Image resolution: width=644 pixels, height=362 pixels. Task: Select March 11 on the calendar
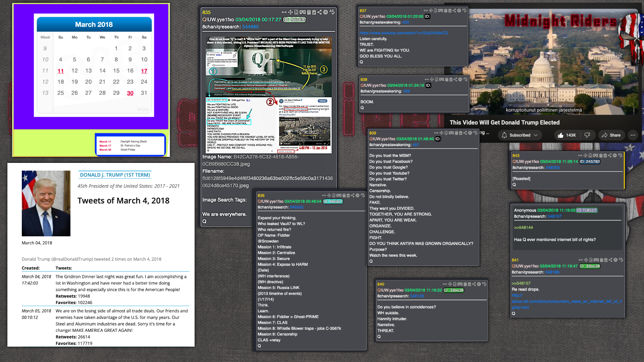point(60,71)
